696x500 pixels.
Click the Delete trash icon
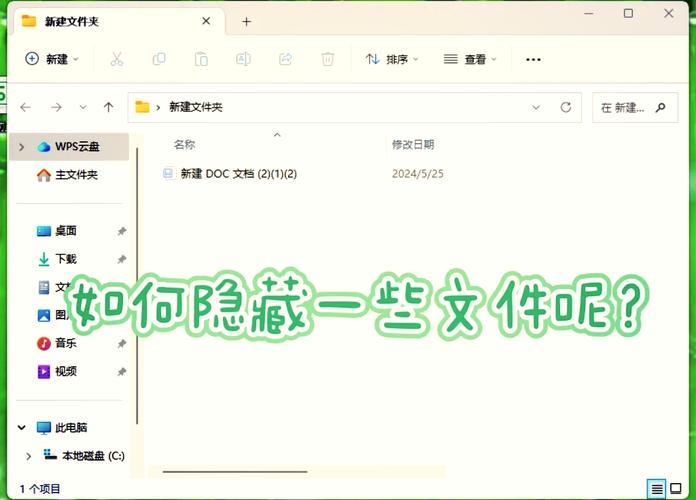tap(327, 59)
